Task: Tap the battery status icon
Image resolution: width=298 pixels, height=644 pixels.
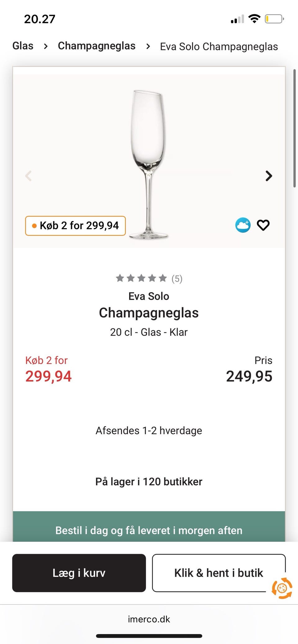Action: [274, 19]
